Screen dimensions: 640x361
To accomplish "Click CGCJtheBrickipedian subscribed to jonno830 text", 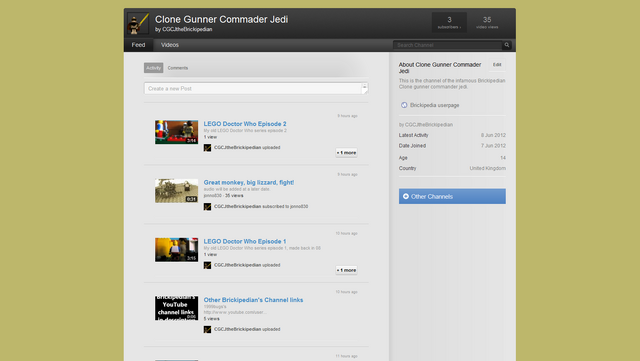I will coord(261,206).
